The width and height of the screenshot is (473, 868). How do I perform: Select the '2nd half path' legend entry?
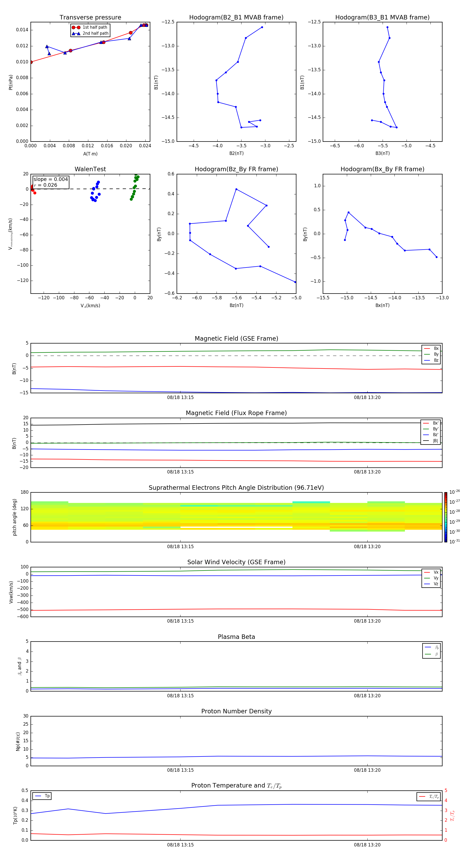[x=90, y=33]
